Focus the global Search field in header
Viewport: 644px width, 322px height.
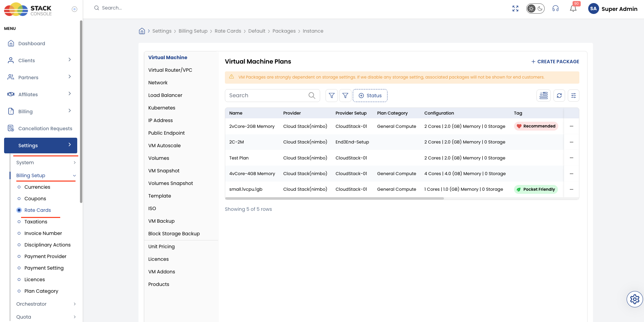click(112, 8)
